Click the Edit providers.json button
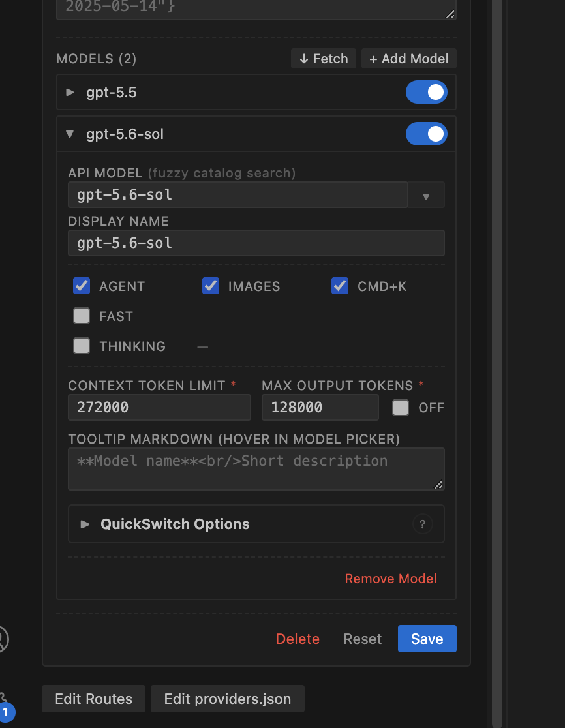 [228, 699]
